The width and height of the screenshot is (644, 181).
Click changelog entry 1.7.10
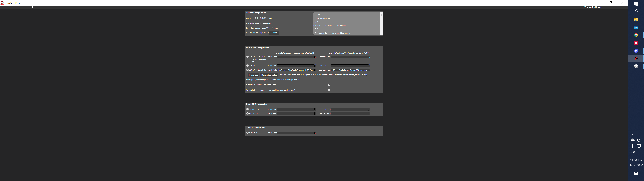tap(316, 14)
